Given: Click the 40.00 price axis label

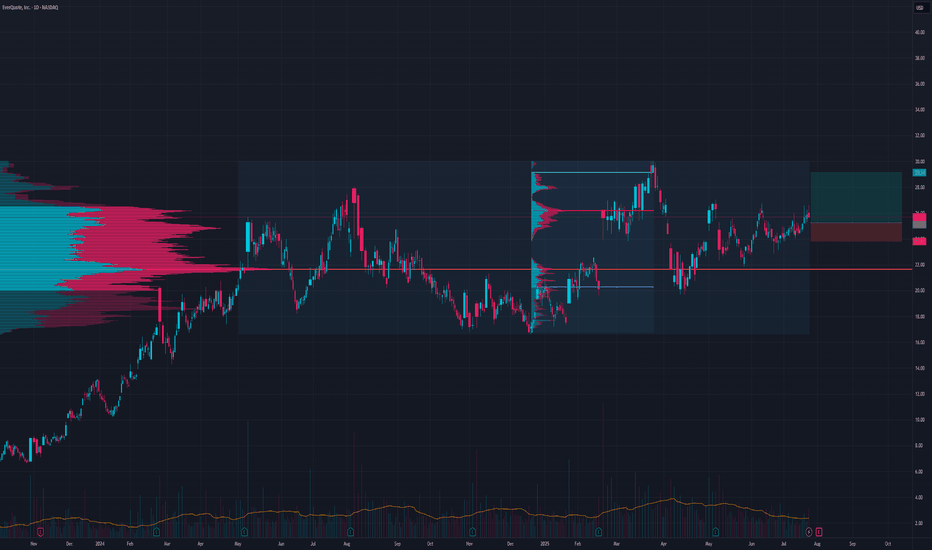Looking at the screenshot, I should click(920, 32).
